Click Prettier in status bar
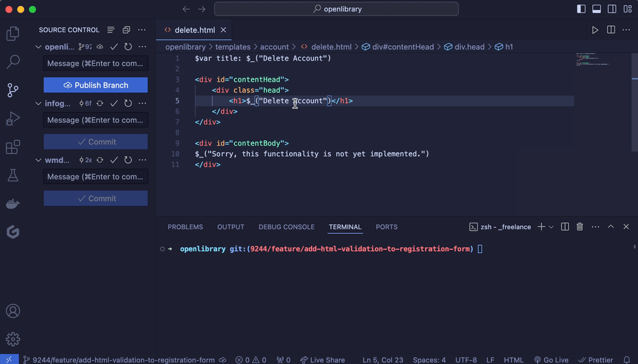Image resolution: width=638 pixels, height=364 pixels. point(595,360)
